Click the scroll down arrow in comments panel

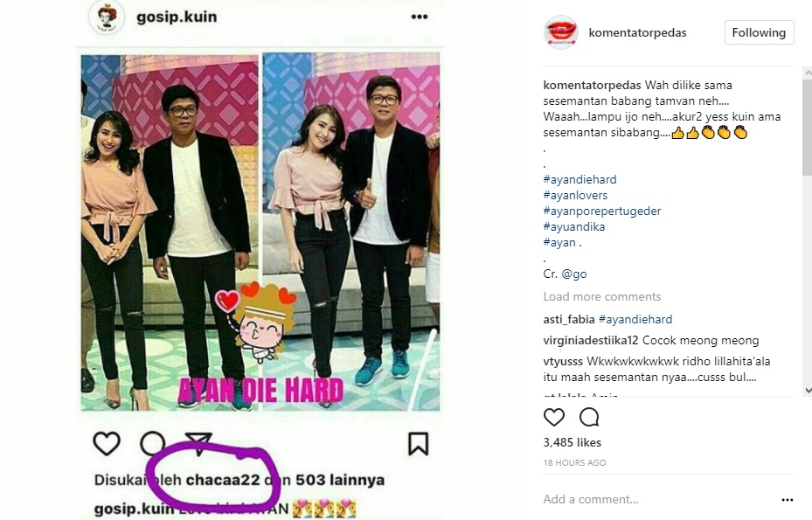[x=808, y=391]
